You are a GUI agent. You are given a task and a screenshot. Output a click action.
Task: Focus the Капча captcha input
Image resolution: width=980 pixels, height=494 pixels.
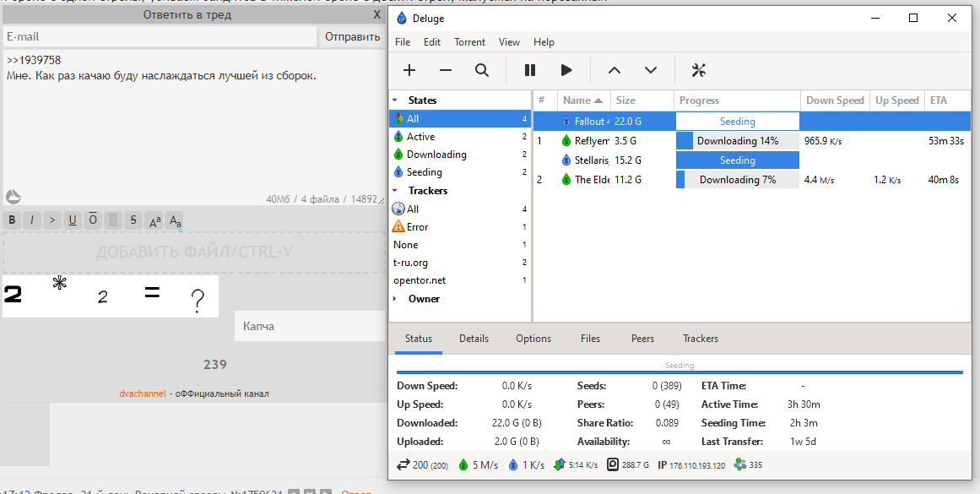tap(310, 326)
